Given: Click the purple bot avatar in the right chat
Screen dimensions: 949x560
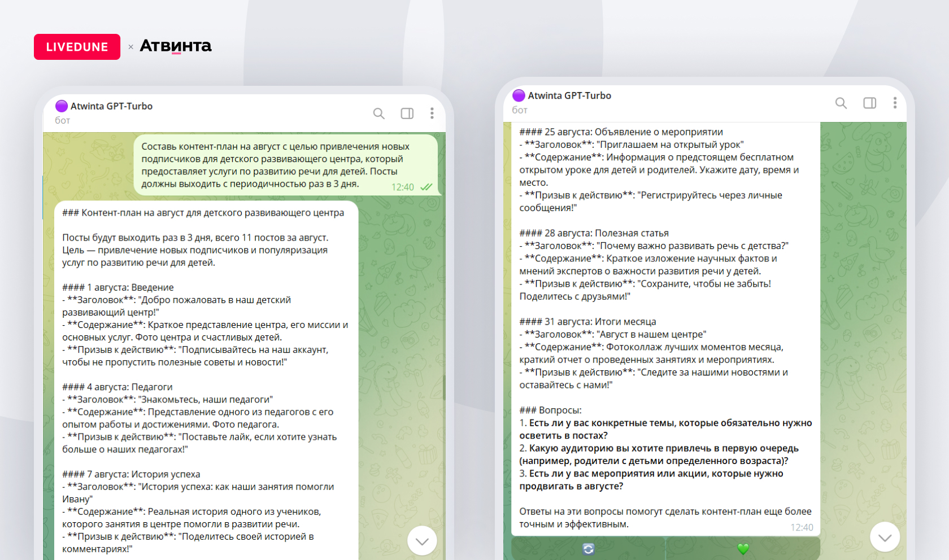Looking at the screenshot, I should (519, 95).
